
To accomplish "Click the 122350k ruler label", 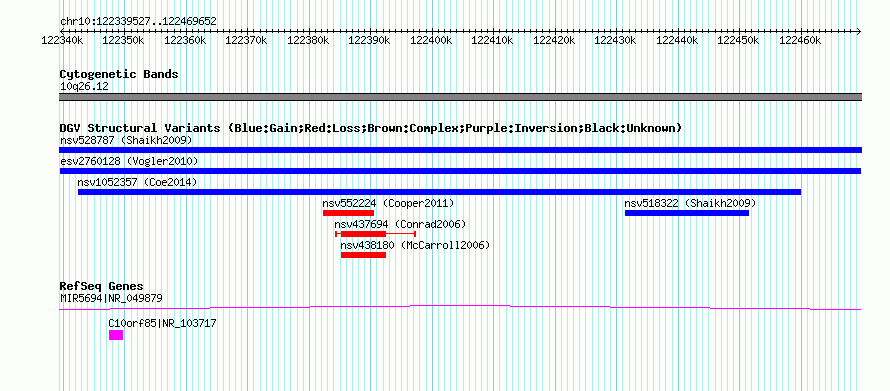I will [123, 41].
